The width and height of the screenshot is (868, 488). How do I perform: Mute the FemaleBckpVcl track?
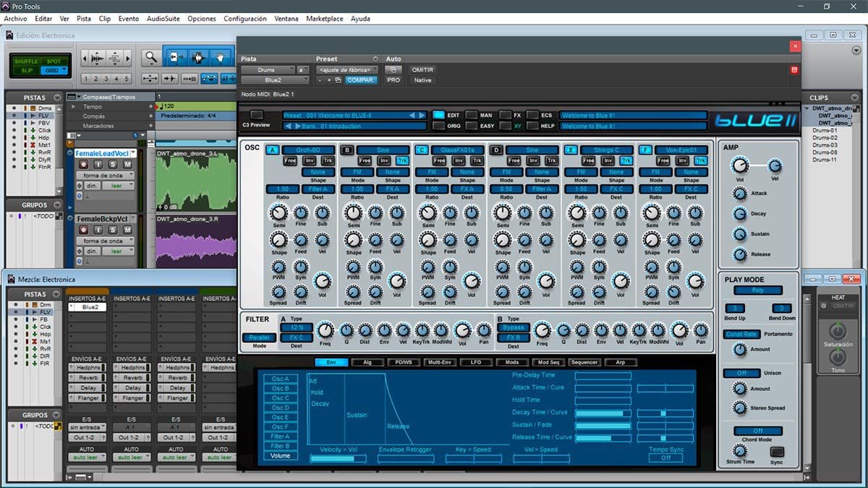(128, 230)
